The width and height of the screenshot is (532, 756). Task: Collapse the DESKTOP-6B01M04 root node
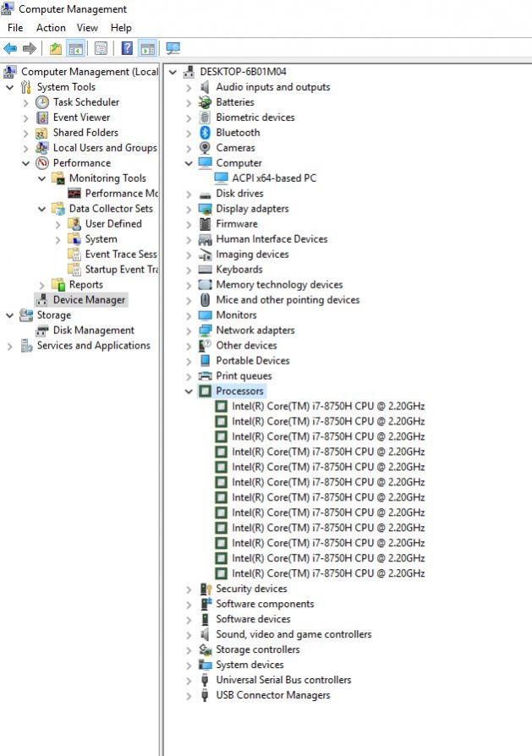pos(173,73)
